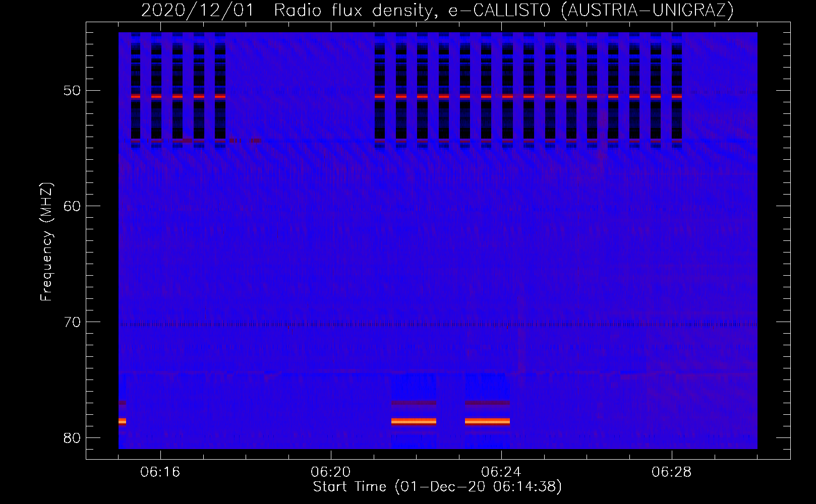Viewport: 816px width, 504px height.
Task: Click the 06:28 time tick label
Action: pos(672,472)
